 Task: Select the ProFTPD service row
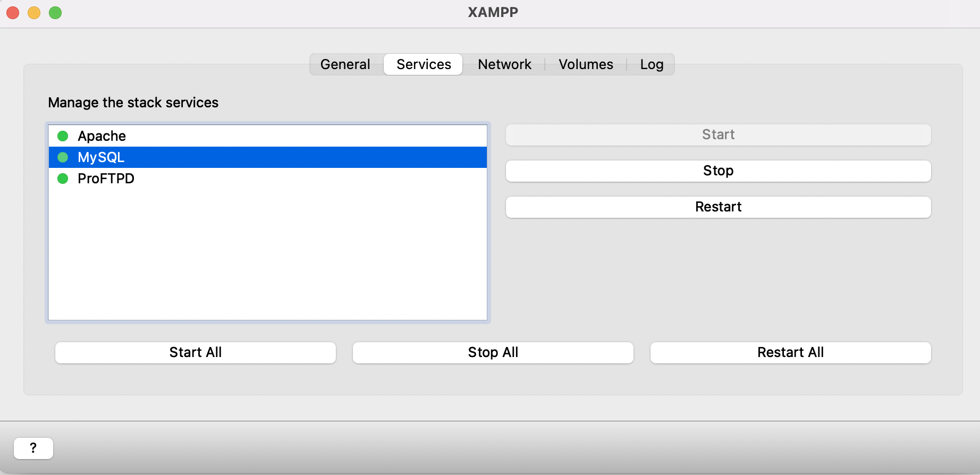(268, 179)
